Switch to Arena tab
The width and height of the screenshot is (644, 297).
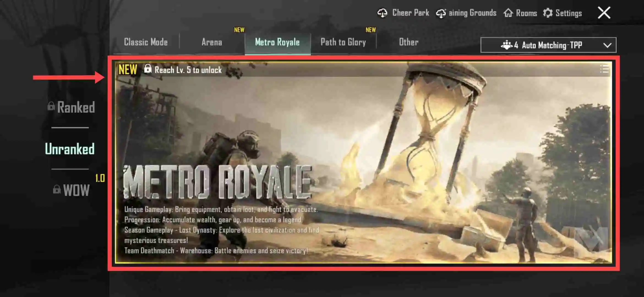212,42
